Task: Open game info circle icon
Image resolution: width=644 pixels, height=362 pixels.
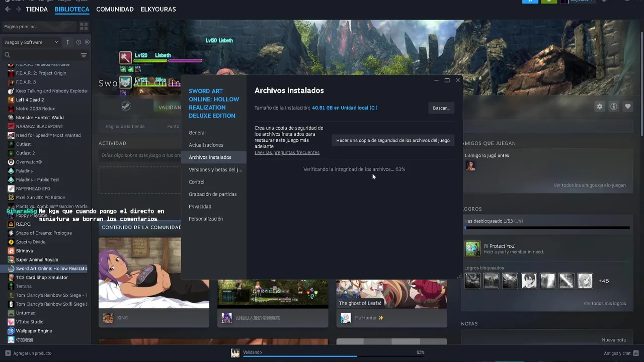Action: 613,107
